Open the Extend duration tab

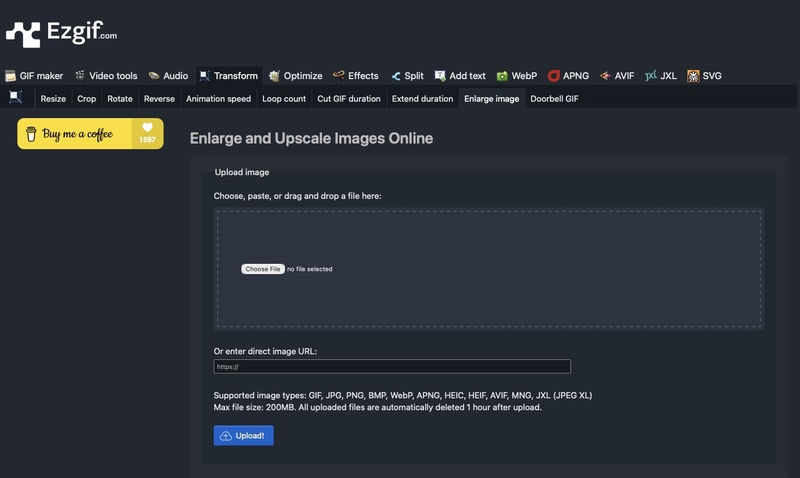[422, 99]
